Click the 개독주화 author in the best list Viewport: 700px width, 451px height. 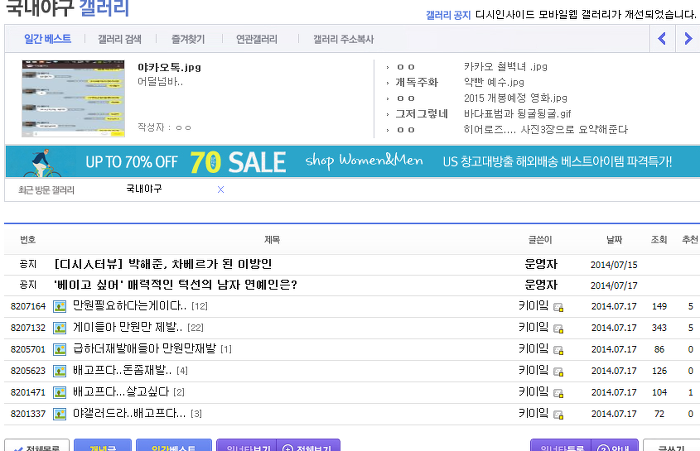click(417, 82)
